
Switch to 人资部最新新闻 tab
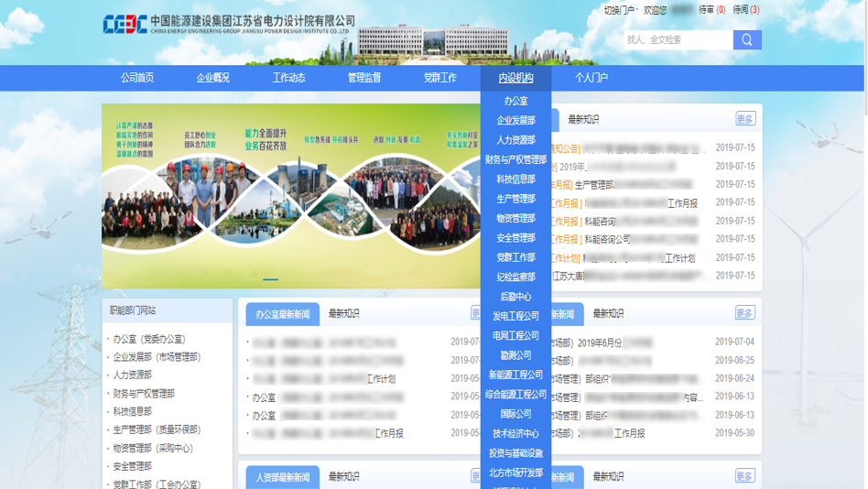(282, 477)
